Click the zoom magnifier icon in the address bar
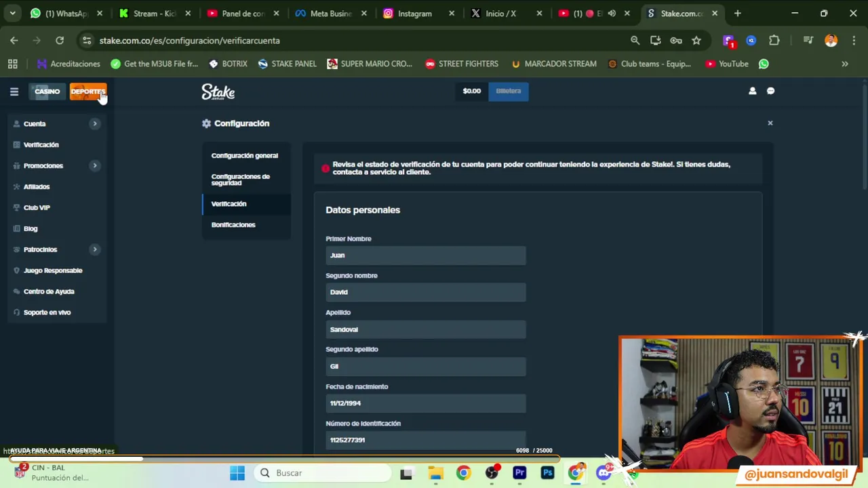Screen dimensions: 868x488 pos(635,41)
